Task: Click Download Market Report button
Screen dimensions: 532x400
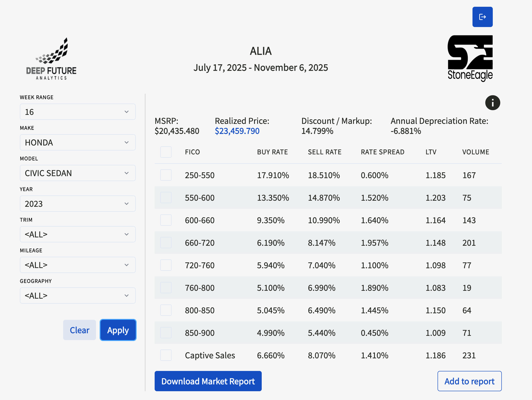Action: 208,381
